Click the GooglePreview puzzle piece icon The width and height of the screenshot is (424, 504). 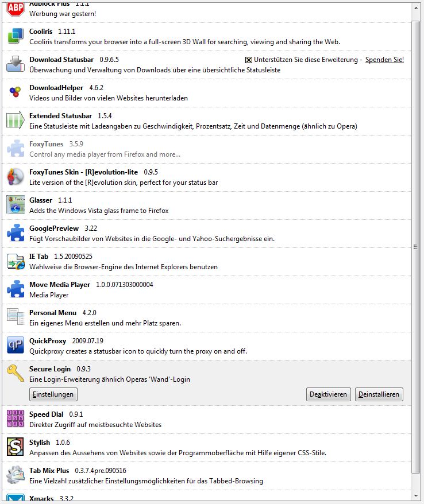point(16,232)
